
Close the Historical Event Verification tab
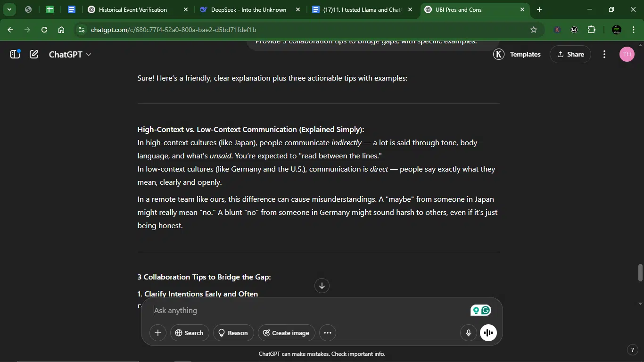(x=186, y=9)
